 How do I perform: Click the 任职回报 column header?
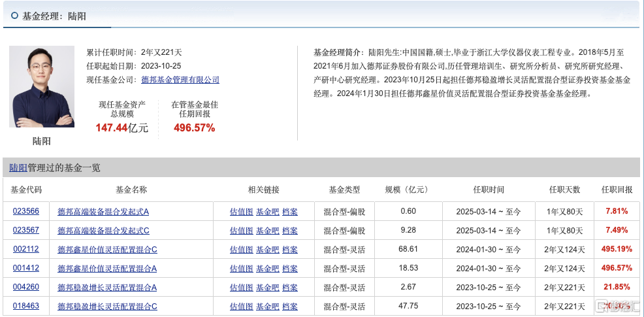[617, 190]
